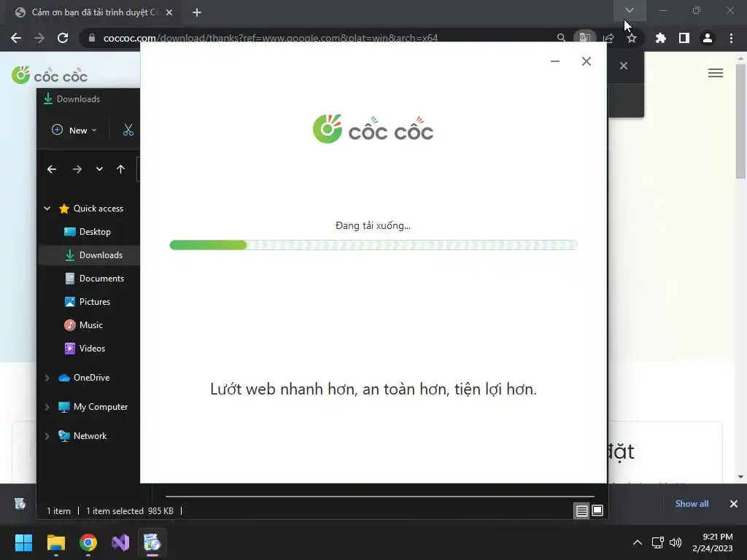The width and height of the screenshot is (747, 560).
Task: Open Chrome profile avatar icon
Action: click(708, 38)
